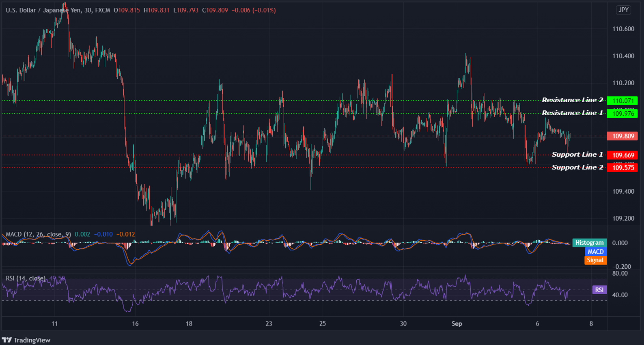Click the MACD (12, 26, close, 9) legend
Image resolution: width=644 pixels, height=345 pixels.
click(x=38, y=234)
